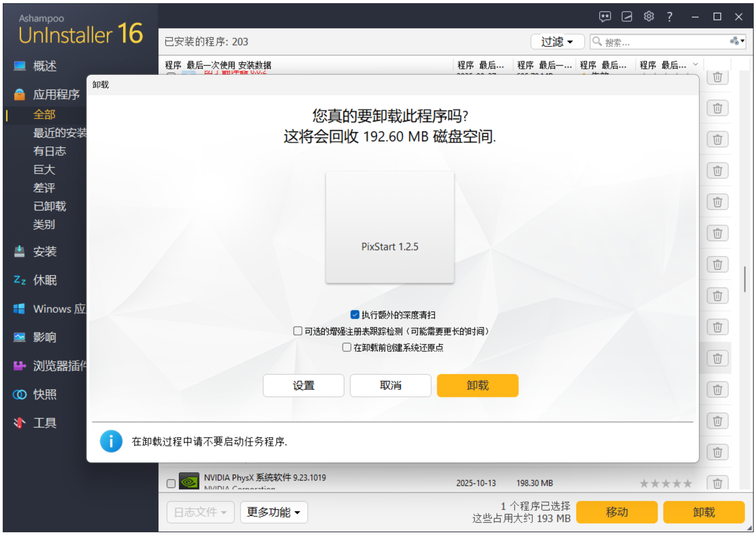Enable 可选的增强注册表跟踪检测 checkbox

point(298,331)
